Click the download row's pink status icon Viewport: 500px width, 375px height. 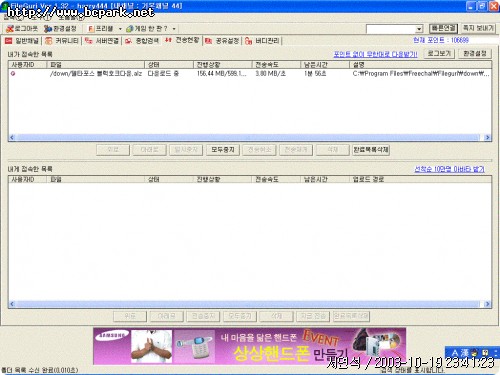pos(13,73)
